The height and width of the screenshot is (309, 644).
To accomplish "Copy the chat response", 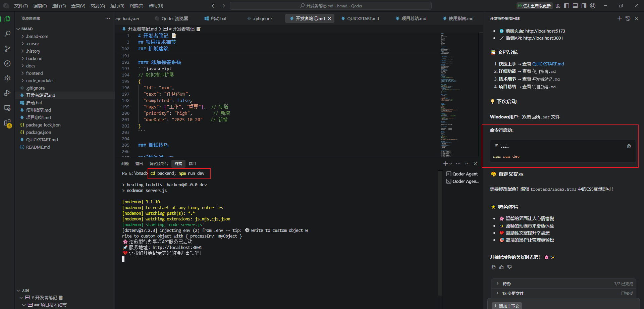I will (x=493, y=267).
